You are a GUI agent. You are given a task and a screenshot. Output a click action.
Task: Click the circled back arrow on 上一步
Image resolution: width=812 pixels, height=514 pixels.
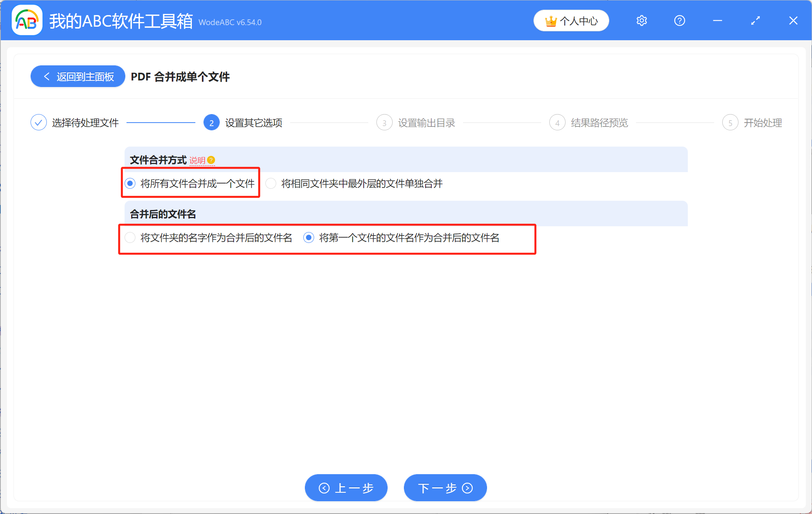pyautogui.click(x=325, y=488)
